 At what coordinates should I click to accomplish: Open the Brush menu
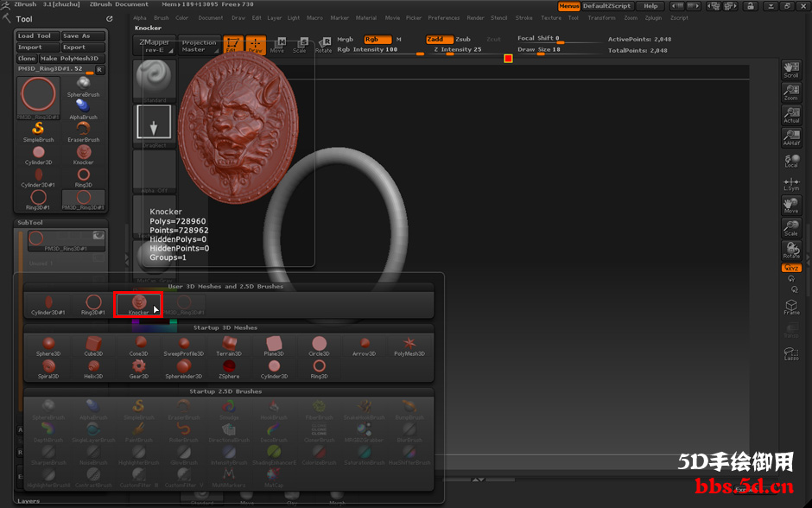[x=161, y=17]
